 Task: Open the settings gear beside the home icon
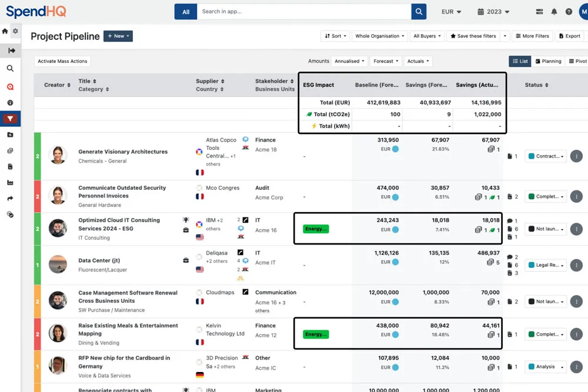point(15,31)
